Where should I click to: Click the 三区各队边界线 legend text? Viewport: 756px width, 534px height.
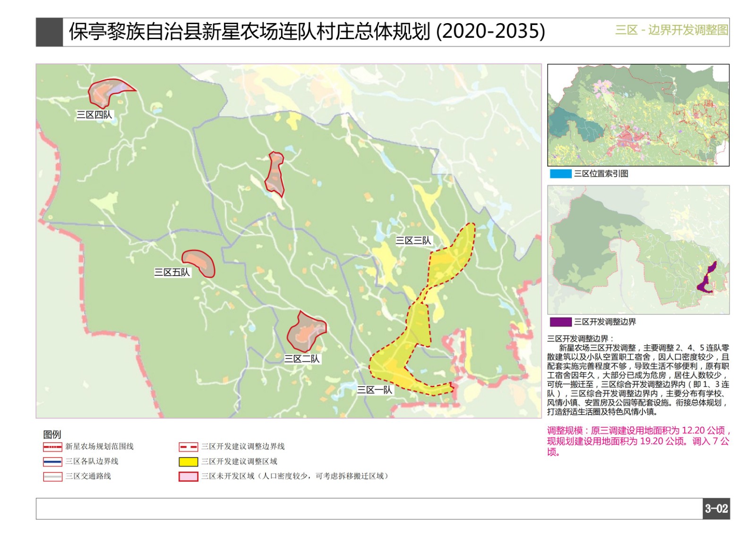tap(92, 462)
